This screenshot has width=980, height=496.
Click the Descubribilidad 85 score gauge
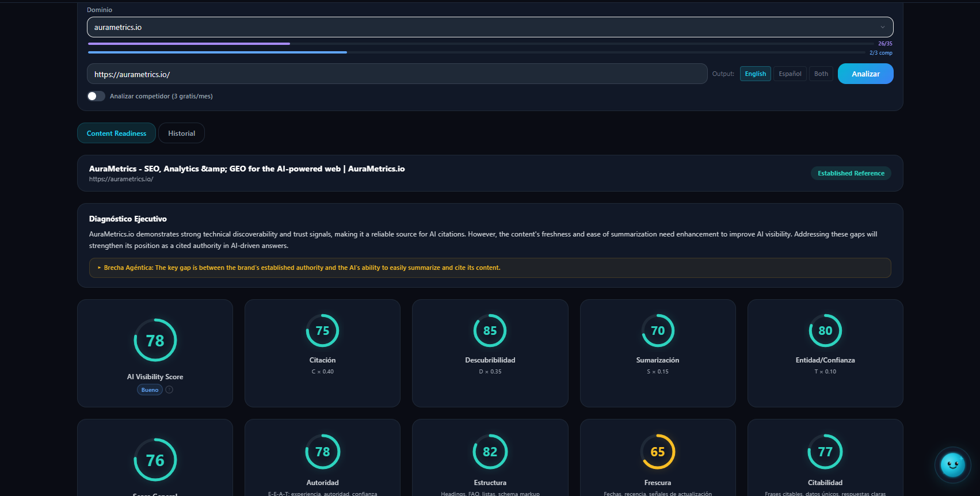tap(490, 330)
